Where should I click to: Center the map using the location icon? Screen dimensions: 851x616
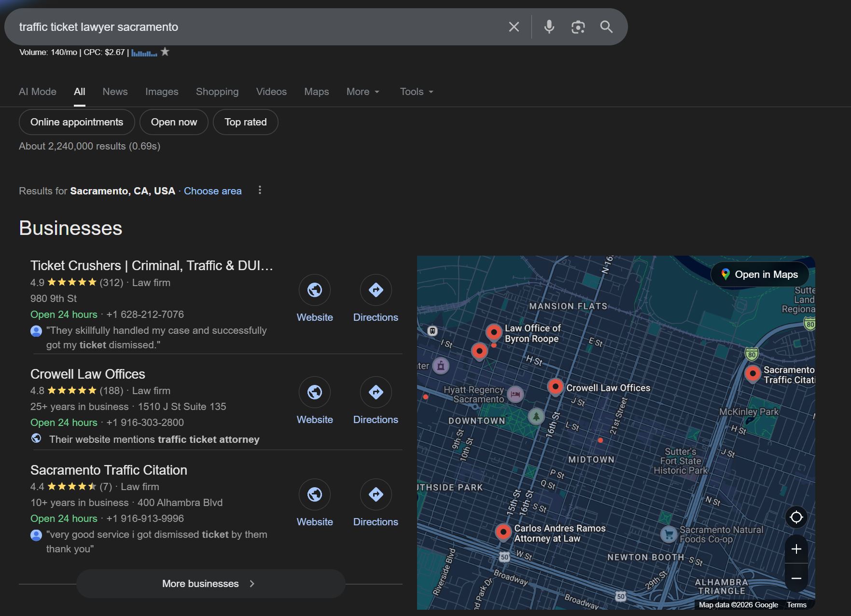796,517
